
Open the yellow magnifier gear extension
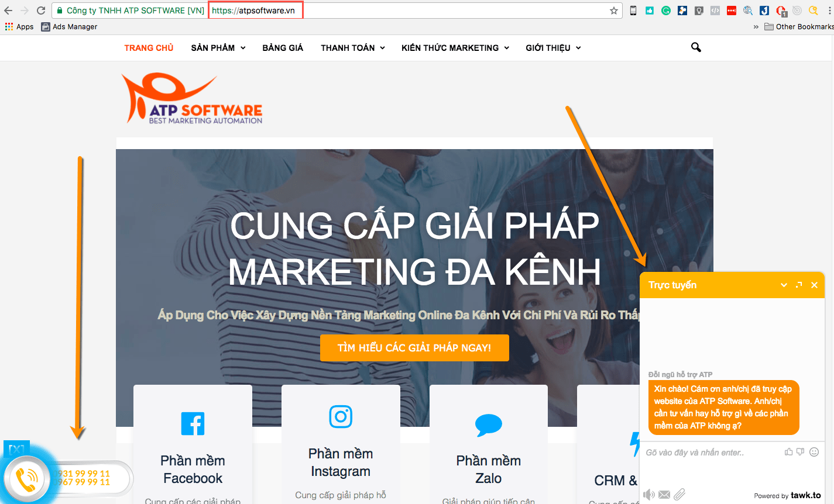click(x=814, y=11)
